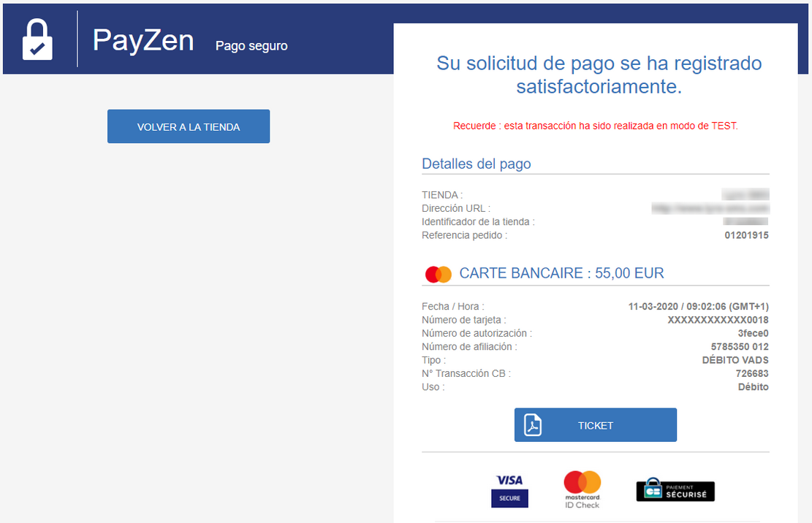The width and height of the screenshot is (812, 523).
Task: Click the Pago seguro label
Action: coord(251,46)
